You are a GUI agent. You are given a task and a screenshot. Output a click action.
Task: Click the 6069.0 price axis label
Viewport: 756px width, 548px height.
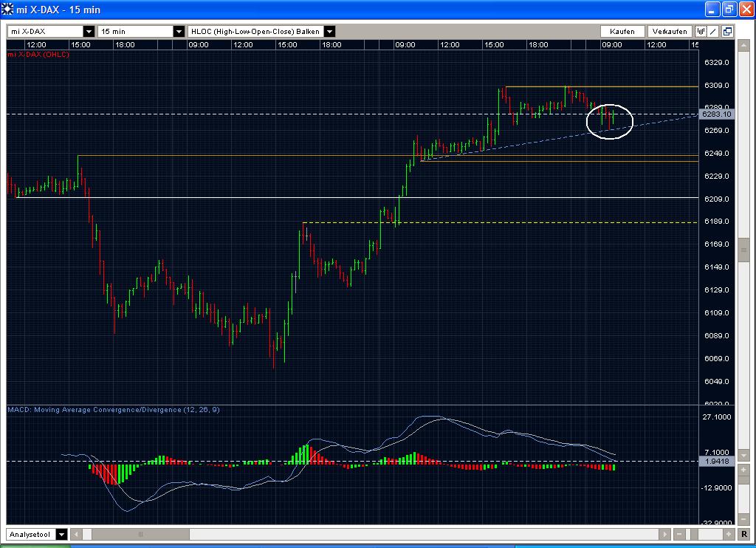[716, 358]
